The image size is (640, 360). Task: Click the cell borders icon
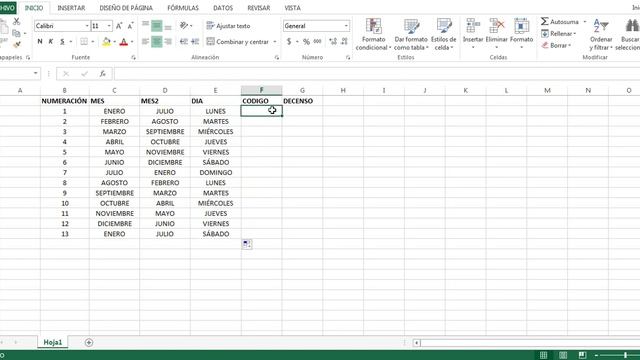pyautogui.click(x=84, y=42)
